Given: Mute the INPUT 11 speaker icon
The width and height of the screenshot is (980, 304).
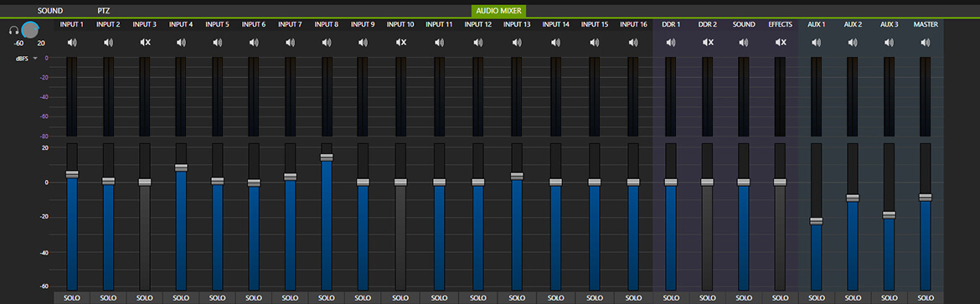Looking at the screenshot, I should (440, 43).
